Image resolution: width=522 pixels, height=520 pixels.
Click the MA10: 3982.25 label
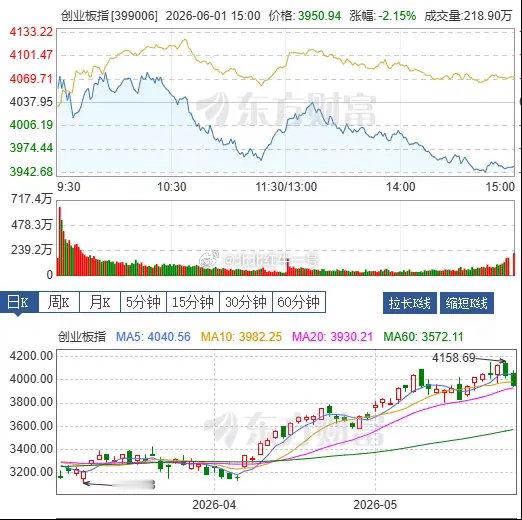click(x=241, y=337)
